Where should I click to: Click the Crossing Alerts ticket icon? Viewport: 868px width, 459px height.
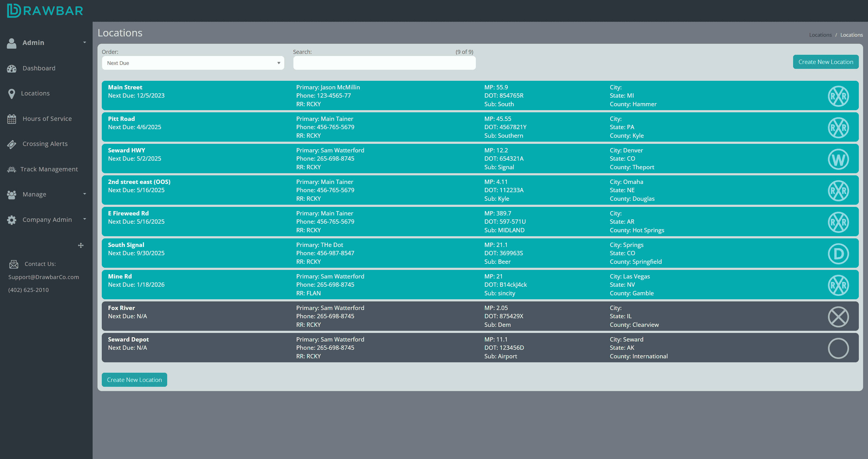(12, 144)
